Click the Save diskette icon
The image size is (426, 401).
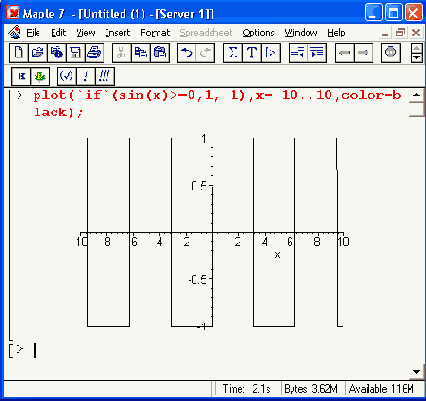[x=76, y=53]
